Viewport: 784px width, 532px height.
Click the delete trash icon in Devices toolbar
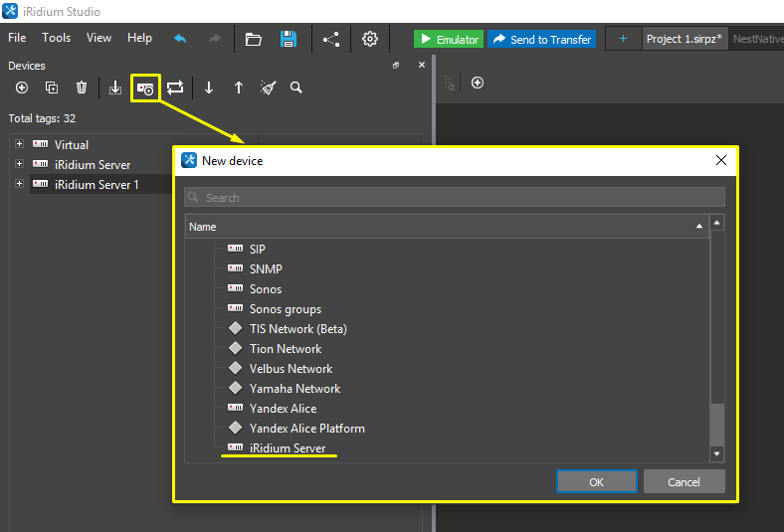tap(82, 88)
